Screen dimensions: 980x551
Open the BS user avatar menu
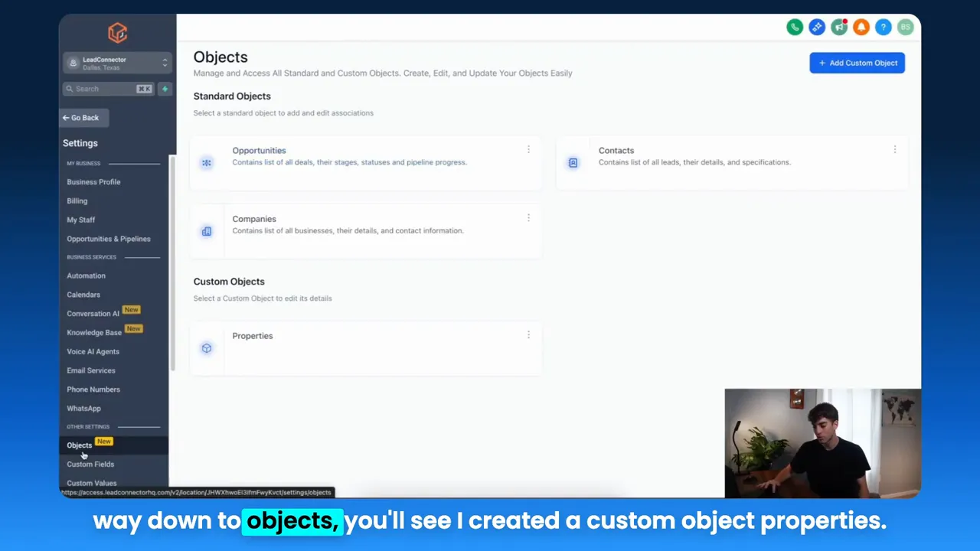pyautogui.click(x=906, y=27)
